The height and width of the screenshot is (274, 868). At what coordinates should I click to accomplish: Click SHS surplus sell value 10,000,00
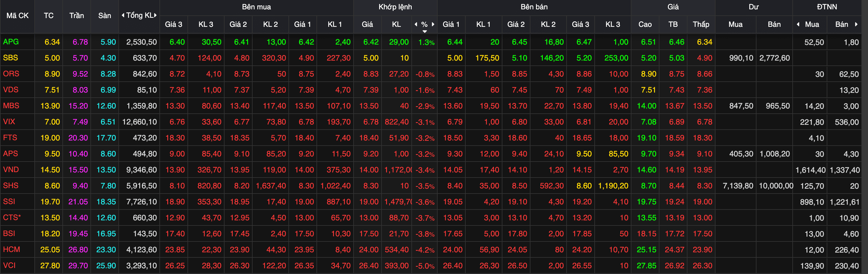(x=776, y=186)
